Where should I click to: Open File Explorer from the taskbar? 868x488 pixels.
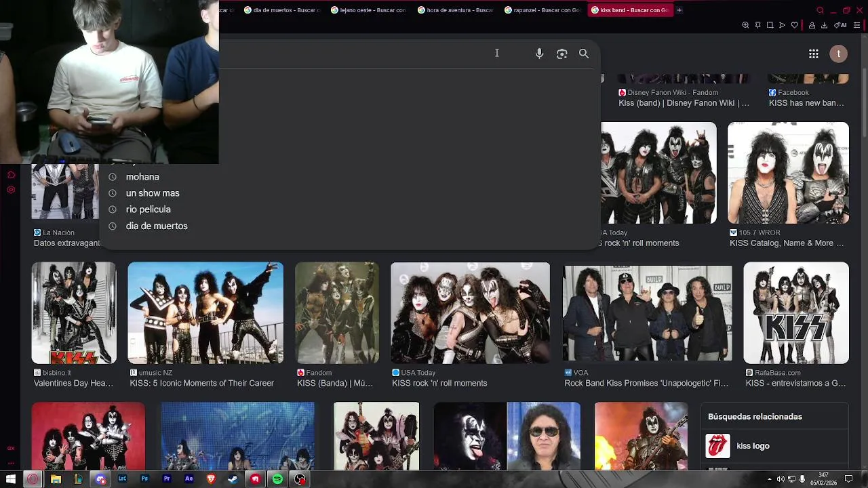coord(56,479)
